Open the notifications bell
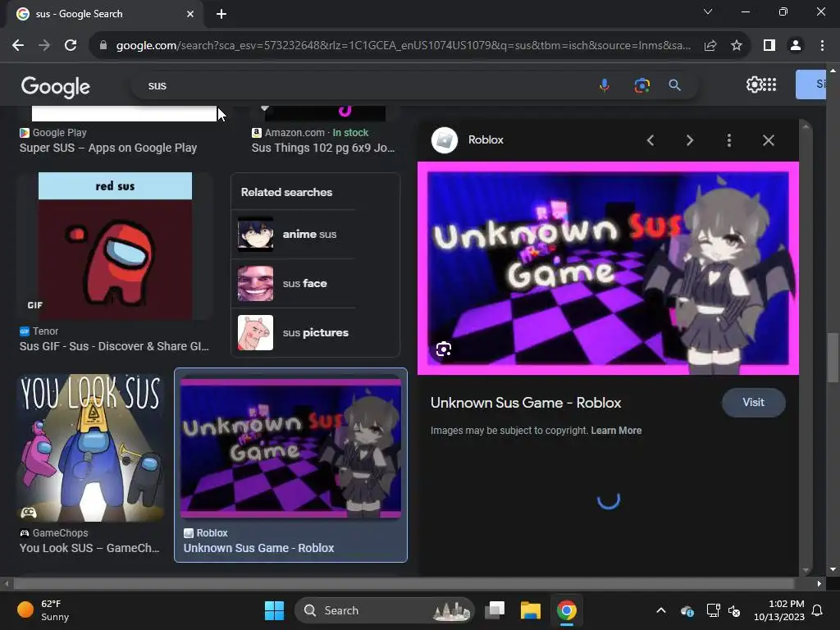This screenshot has height=630, width=840. tap(818, 610)
